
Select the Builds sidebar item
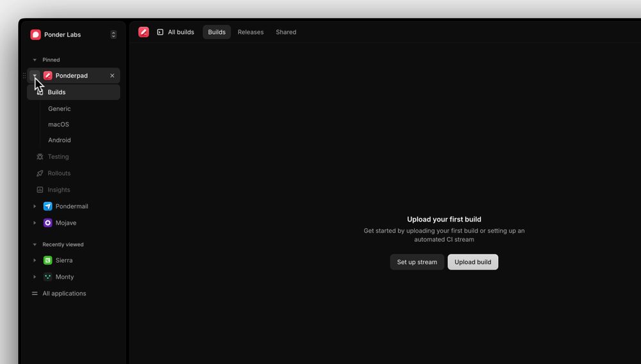point(74,92)
